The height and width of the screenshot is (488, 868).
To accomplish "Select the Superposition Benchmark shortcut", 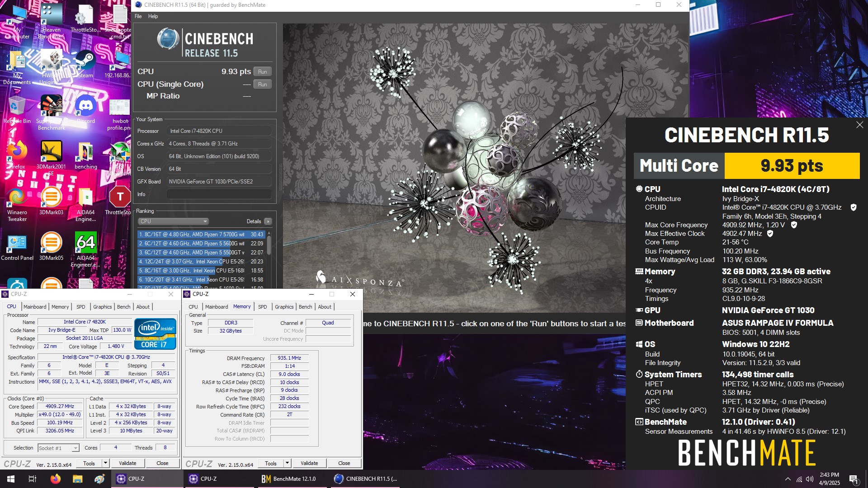I will coord(51,112).
